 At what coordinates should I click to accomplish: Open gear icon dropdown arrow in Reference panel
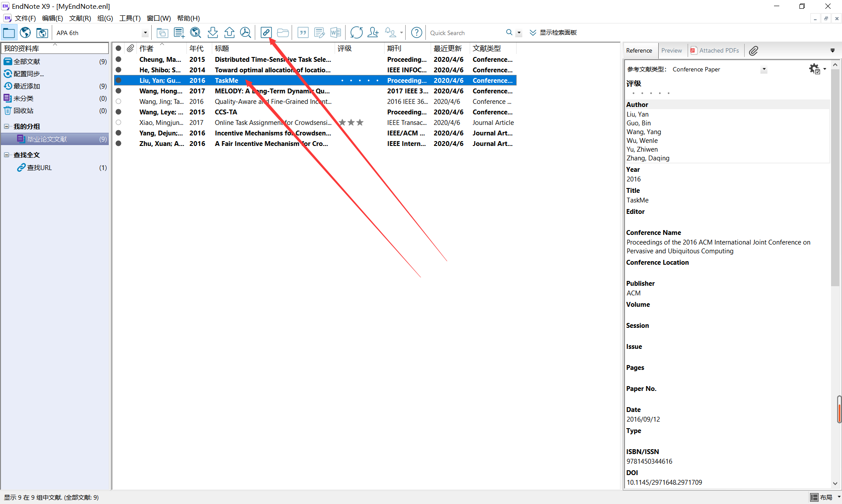click(x=825, y=69)
